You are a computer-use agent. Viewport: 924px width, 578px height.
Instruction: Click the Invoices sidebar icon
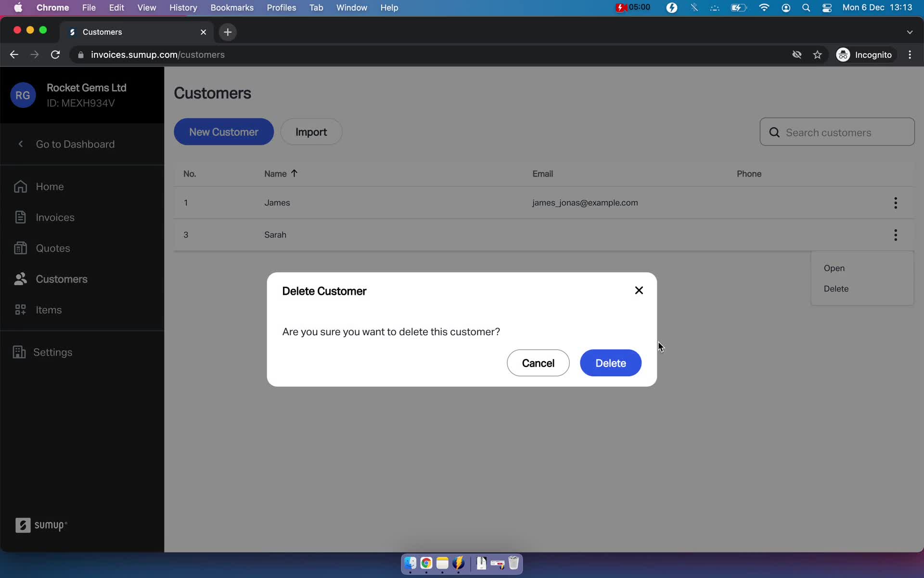(20, 217)
